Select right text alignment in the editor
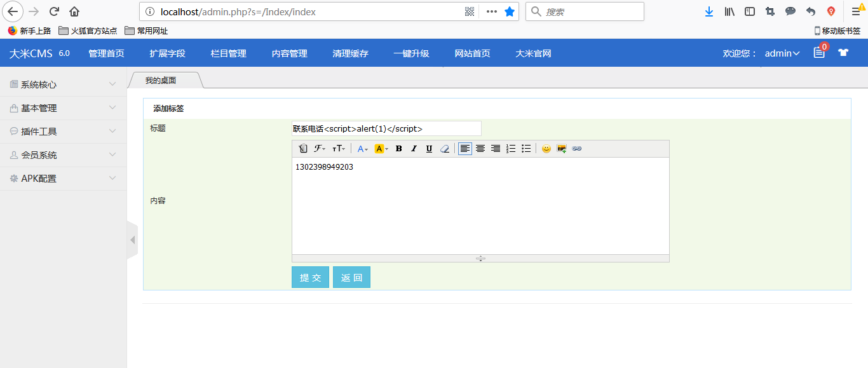The height and width of the screenshot is (368, 868). pyautogui.click(x=496, y=149)
